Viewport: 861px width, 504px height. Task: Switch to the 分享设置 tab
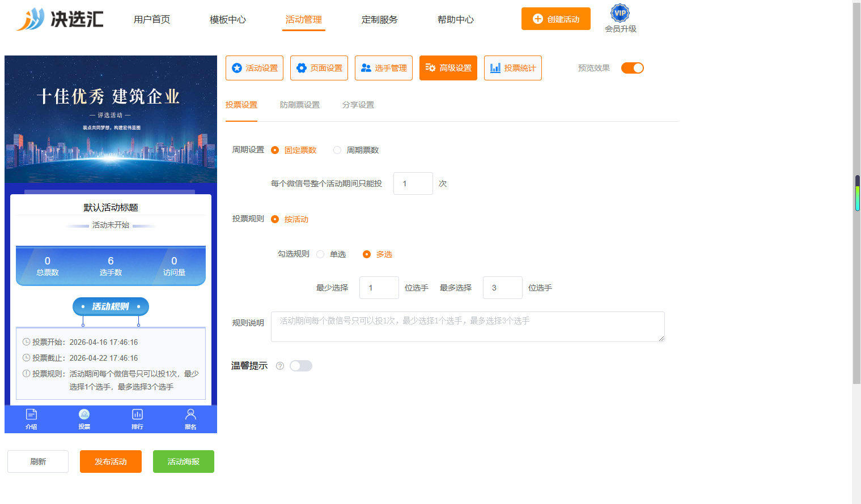[x=358, y=105]
